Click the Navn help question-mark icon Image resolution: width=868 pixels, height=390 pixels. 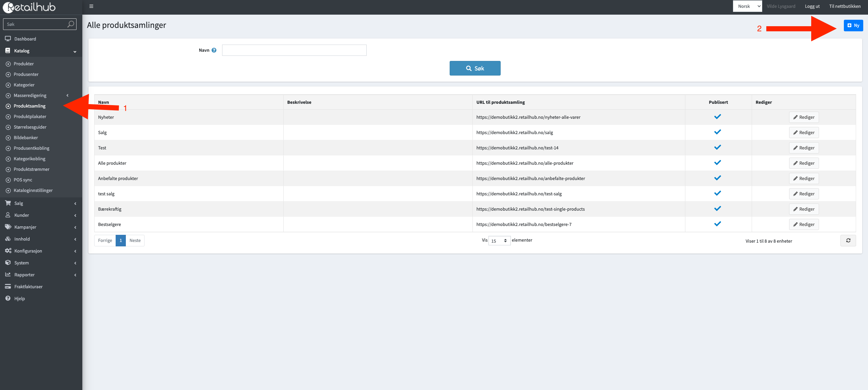214,50
